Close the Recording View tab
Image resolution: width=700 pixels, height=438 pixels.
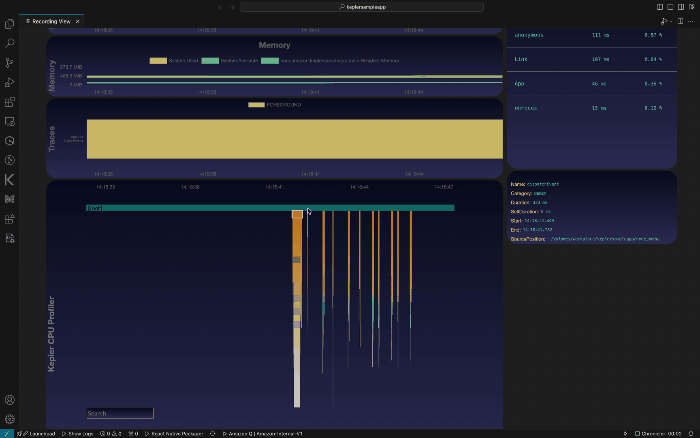[79, 20]
